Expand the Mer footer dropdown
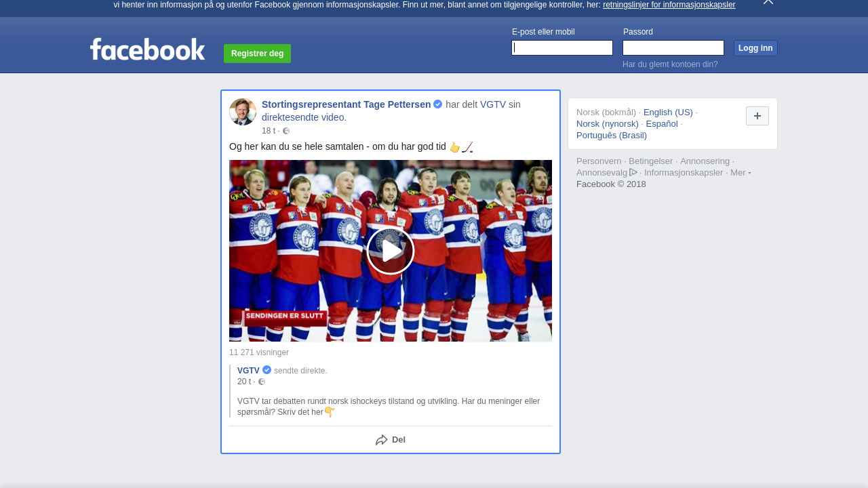The image size is (868, 488). [x=741, y=173]
